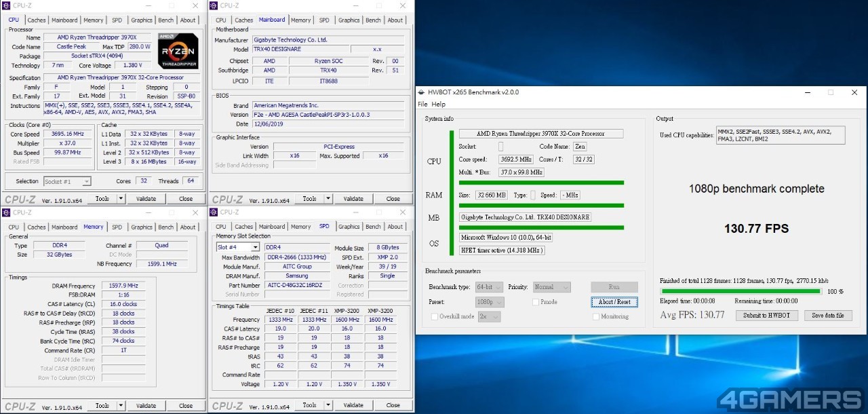The width and height of the screenshot is (868, 414).
Task: Click the CPU-Z icon in CPU window title bar
Action: pos(7,5)
